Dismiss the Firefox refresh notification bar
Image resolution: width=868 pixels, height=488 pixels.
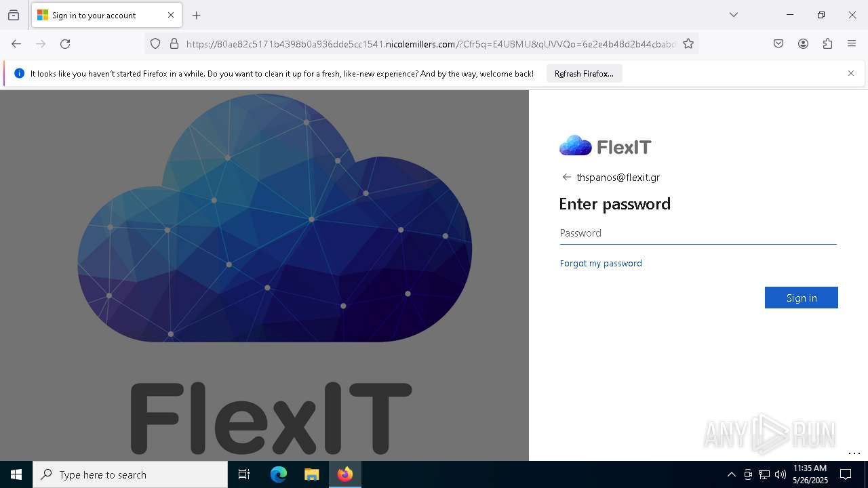click(851, 73)
